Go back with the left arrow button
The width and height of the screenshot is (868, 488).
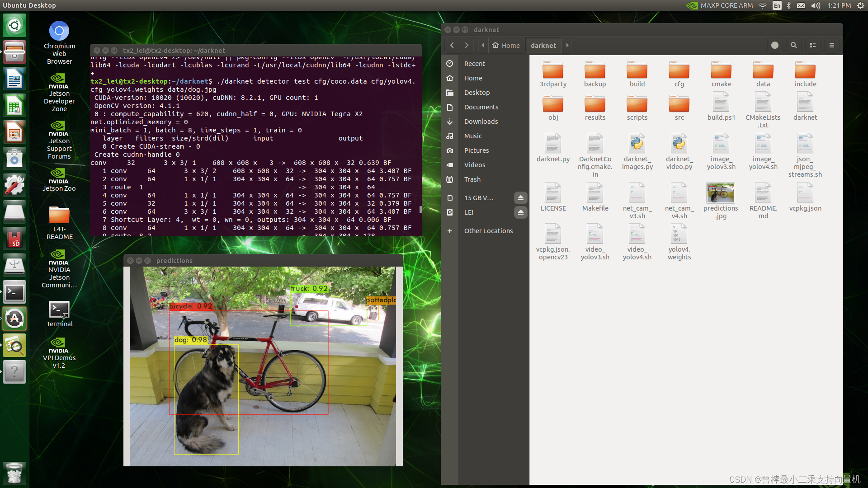pos(452,45)
